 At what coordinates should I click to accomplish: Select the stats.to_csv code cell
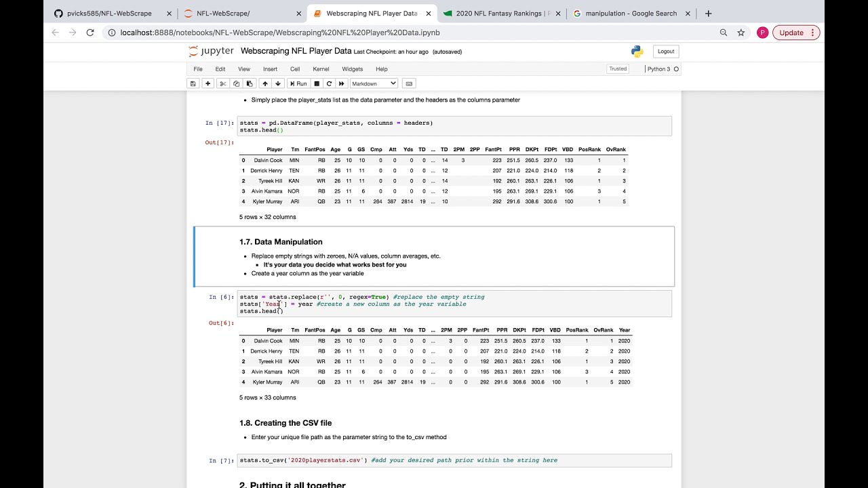454,460
